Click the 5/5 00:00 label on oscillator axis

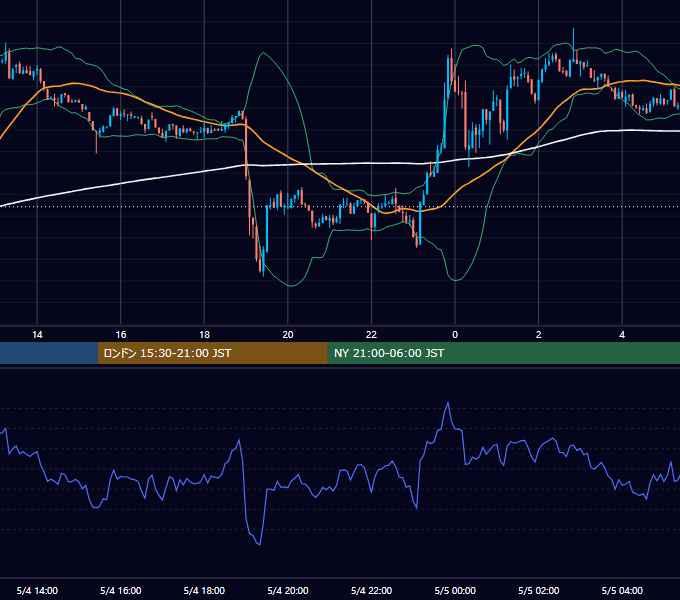click(x=455, y=591)
